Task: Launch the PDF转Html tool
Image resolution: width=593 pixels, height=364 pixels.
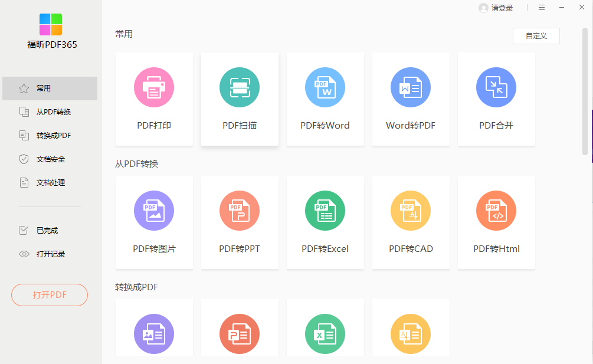Action: click(x=496, y=222)
